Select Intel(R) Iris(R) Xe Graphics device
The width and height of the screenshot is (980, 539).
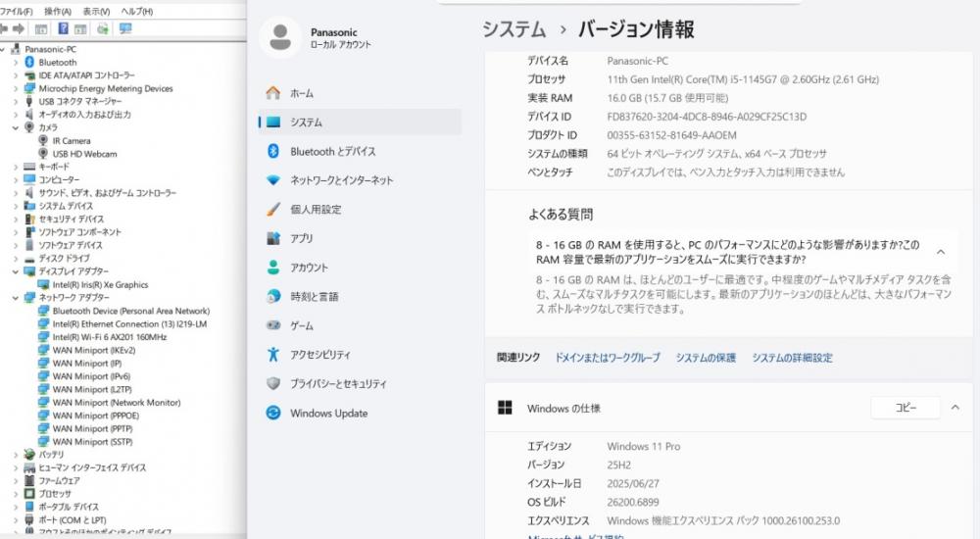[x=100, y=284]
